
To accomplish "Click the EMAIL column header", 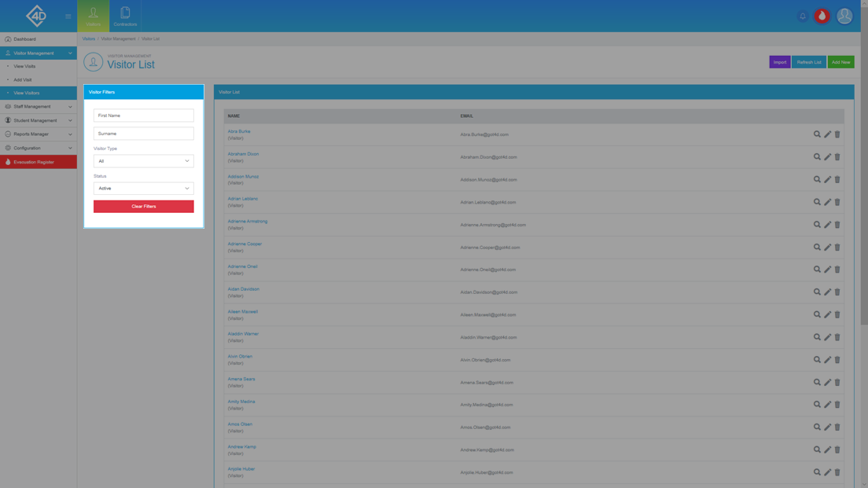I will 467,116.
